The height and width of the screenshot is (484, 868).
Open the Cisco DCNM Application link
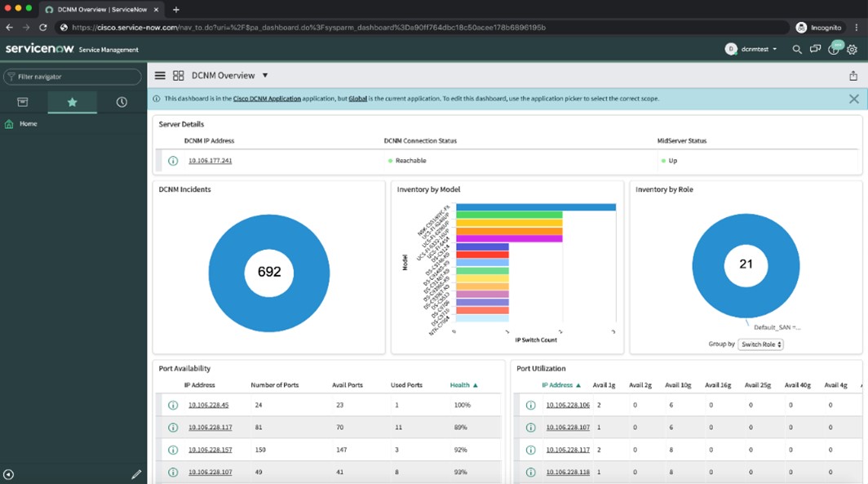pyautogui.click(x=267, y=99)
